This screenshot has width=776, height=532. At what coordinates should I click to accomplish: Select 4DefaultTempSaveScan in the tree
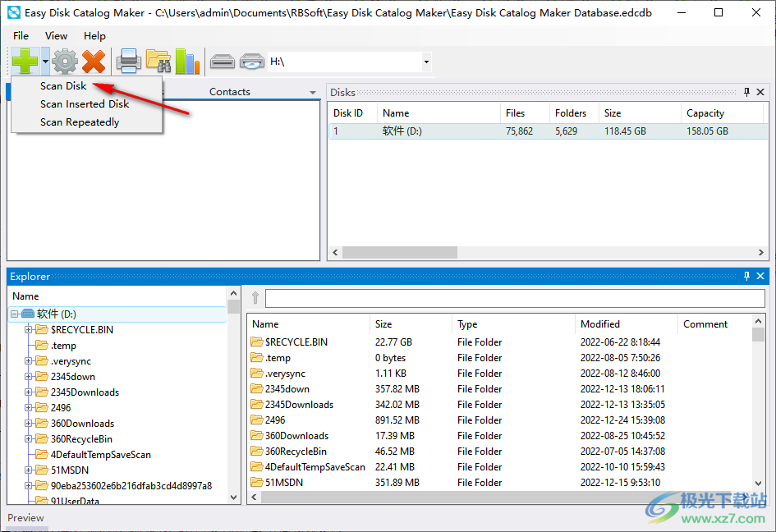point(100,454)
